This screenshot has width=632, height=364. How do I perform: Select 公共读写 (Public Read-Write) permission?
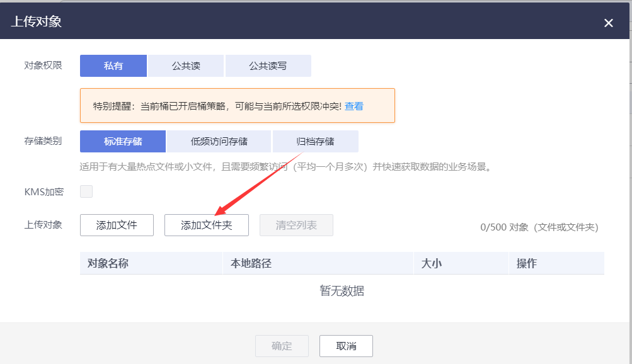pos(268,65)
